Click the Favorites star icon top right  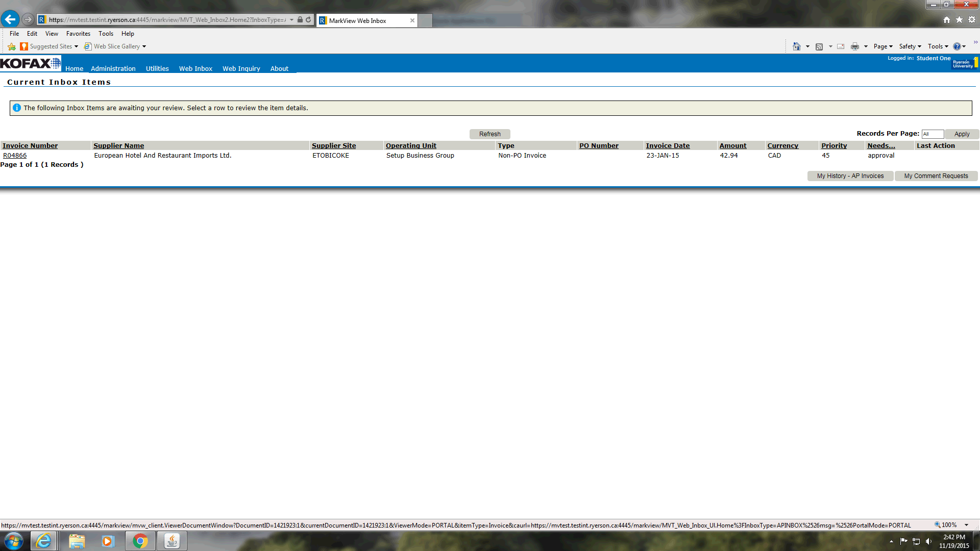coord(959,19)
